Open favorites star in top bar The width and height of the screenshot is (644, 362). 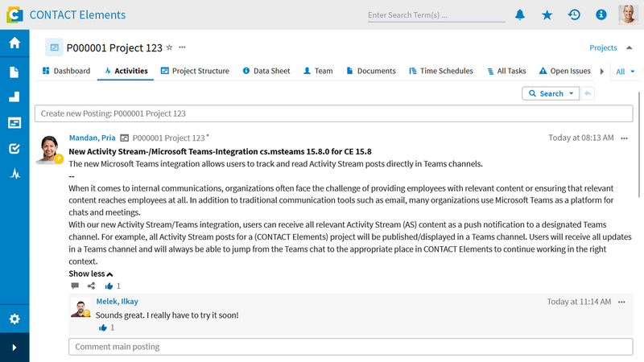tap(547, 15)
